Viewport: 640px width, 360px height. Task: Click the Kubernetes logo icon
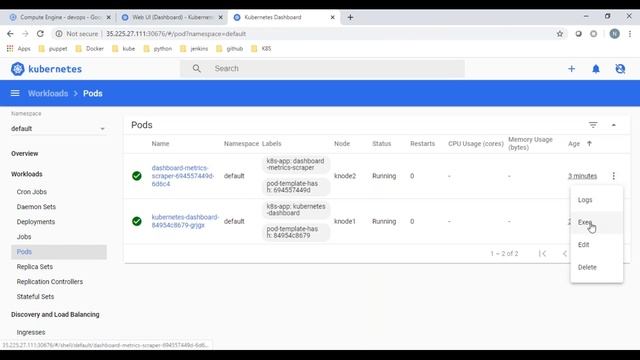coord(18,69)
